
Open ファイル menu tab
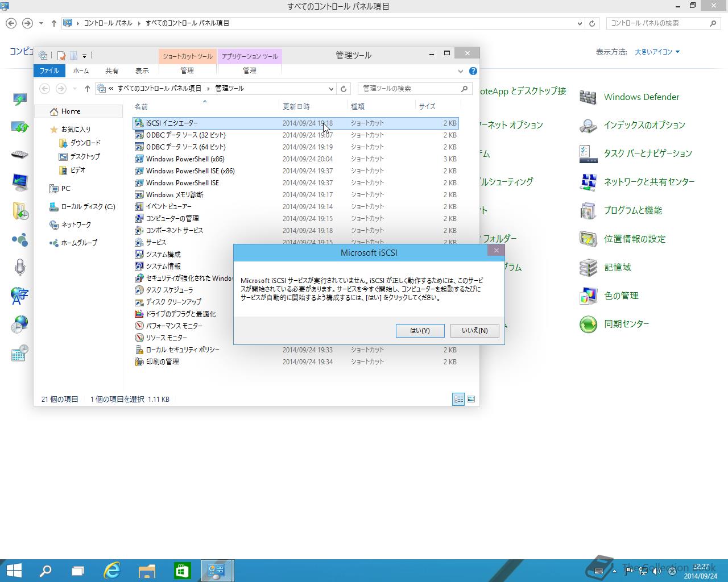click(49, 70)
